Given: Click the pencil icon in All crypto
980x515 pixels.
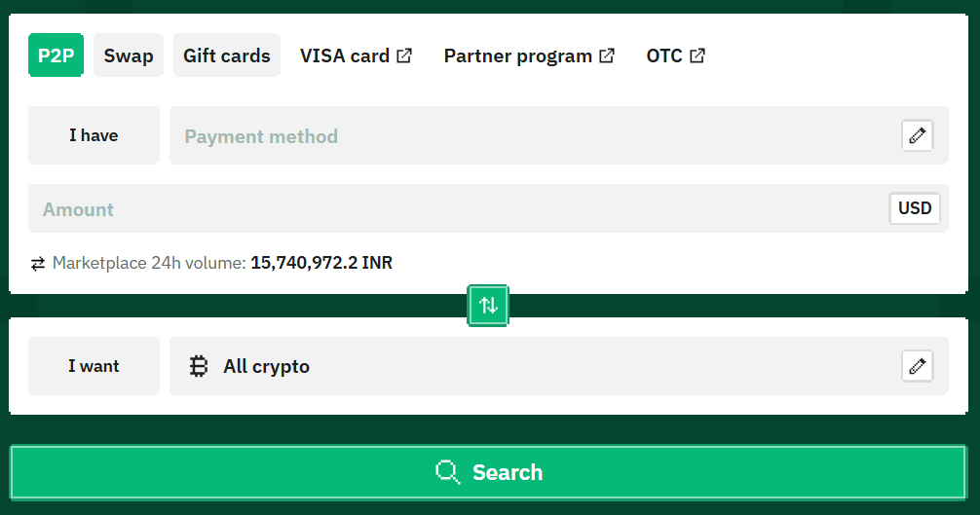Looking at the screenshot, I should click(917, 366).
